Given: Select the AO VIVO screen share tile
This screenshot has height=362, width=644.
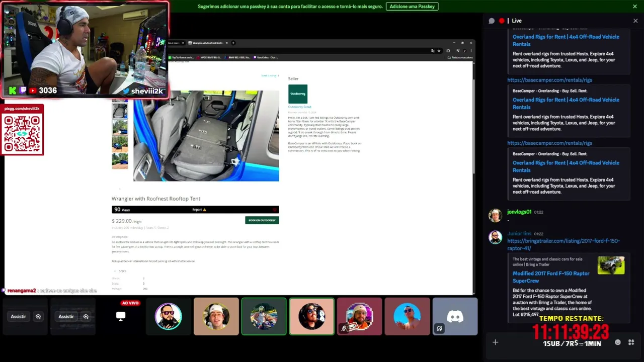Looking at the screenshot, I should click(x=121, y=316).
